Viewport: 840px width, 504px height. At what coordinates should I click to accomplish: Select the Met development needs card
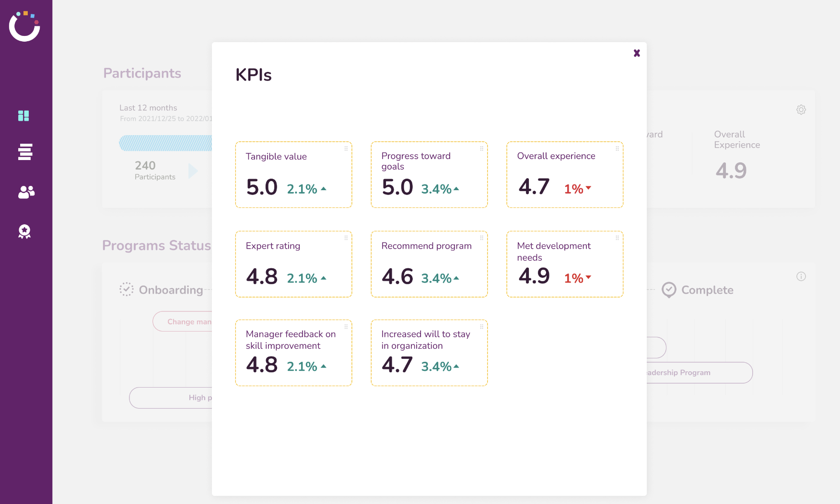(565, 264)
